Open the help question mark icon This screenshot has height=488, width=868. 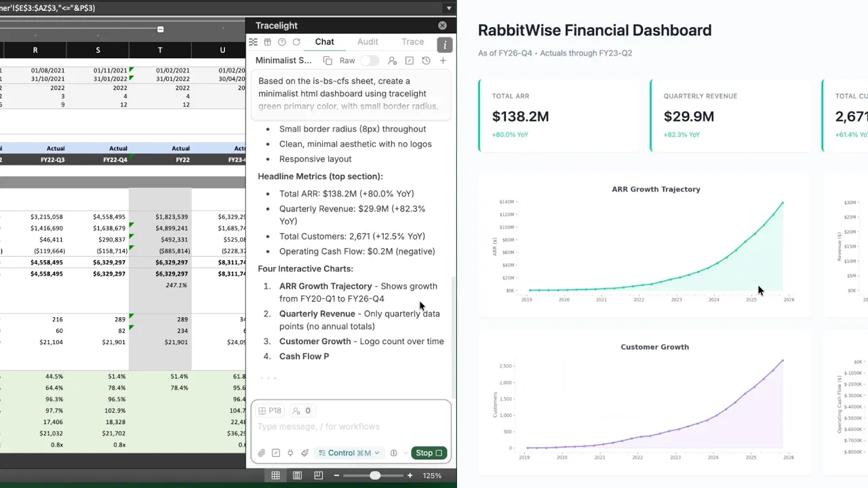pyautogui.click(x=282, y=42)
